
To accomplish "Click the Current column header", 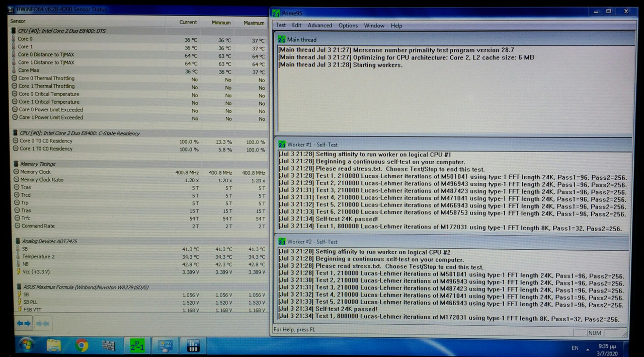I will pos(188,22).
